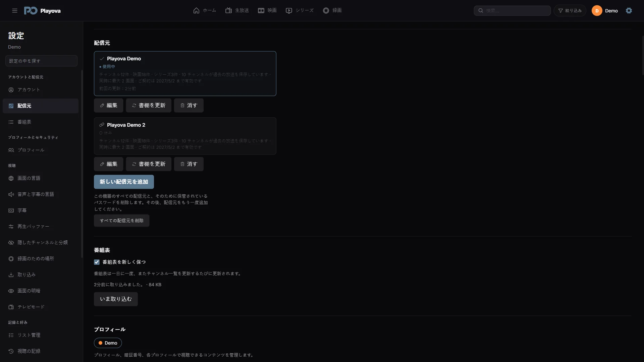
Task: Open 録画のための場所 in the sidebar
Action: point(41,259)
